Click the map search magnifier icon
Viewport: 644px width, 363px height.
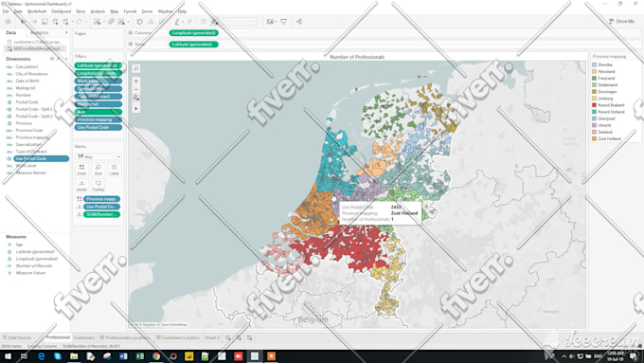(136, 68)
